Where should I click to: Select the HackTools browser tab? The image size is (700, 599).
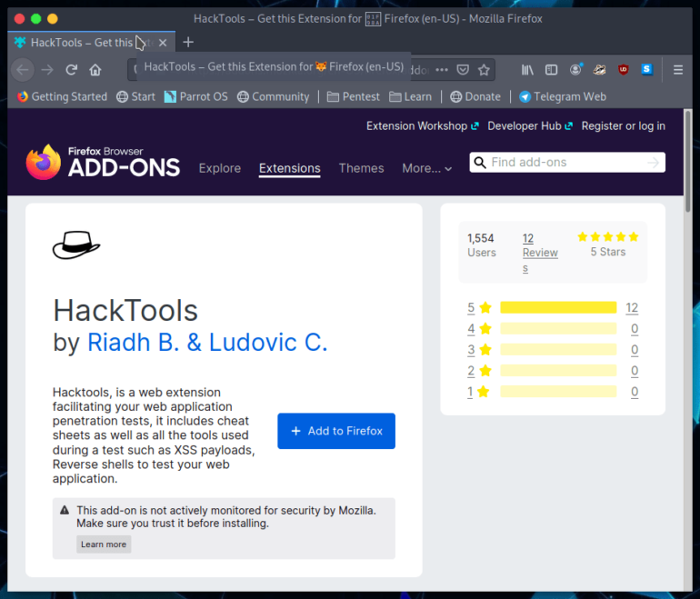point(92,43)
